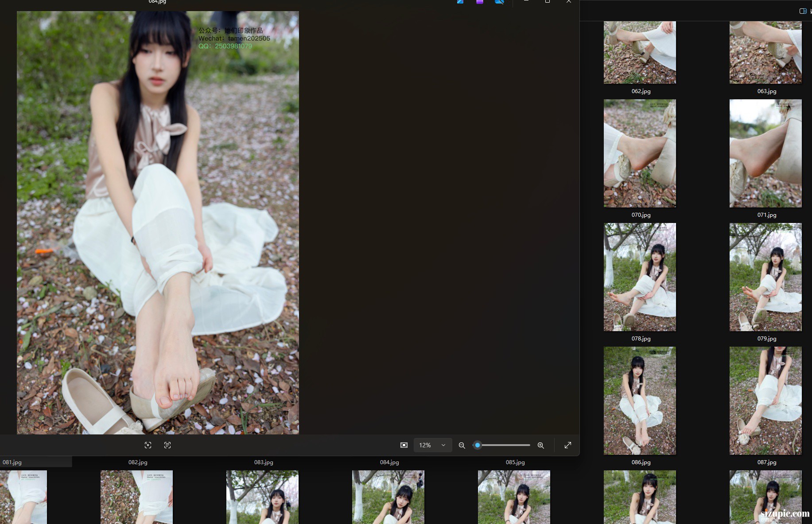Click the "062.jpg" file name text
Screen dimensions: 812x524
[641, 91]
